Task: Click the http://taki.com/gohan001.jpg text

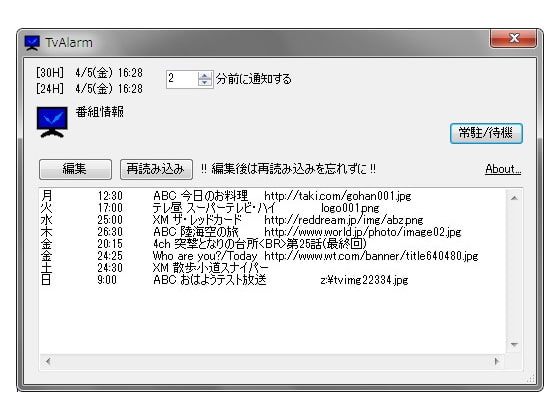Action: click(338, 196)
